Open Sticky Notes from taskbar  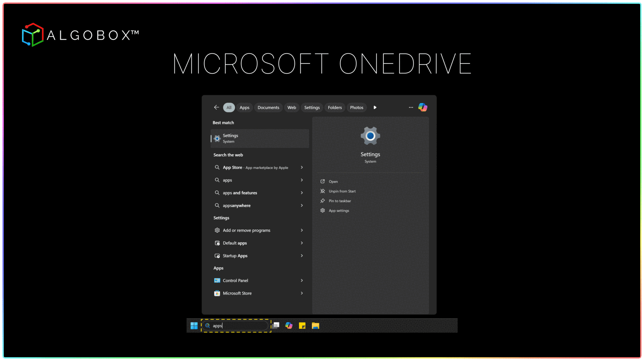302,325
